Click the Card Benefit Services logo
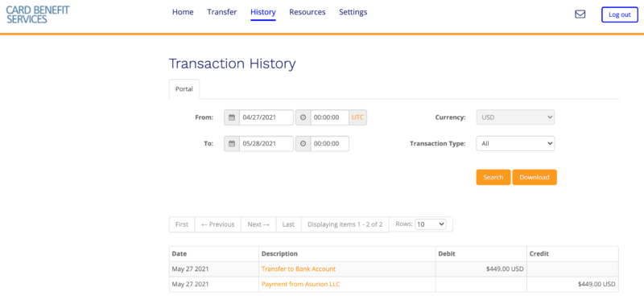The width and height of the screenshot is (644, 300). click(x=38, y=14)
